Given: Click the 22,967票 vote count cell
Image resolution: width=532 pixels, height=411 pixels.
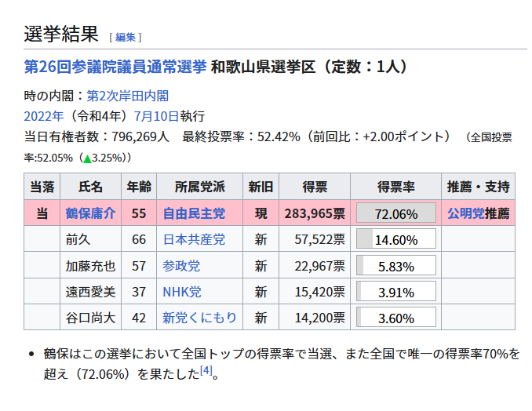Looking at the screenshot, I should click(315, 266).
